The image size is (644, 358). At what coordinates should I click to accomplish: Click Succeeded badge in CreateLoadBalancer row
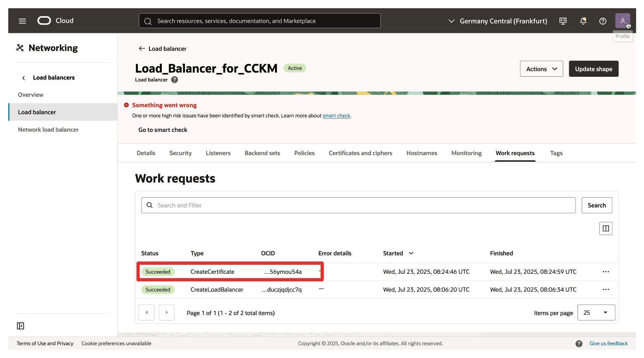[x=158, y=290]
